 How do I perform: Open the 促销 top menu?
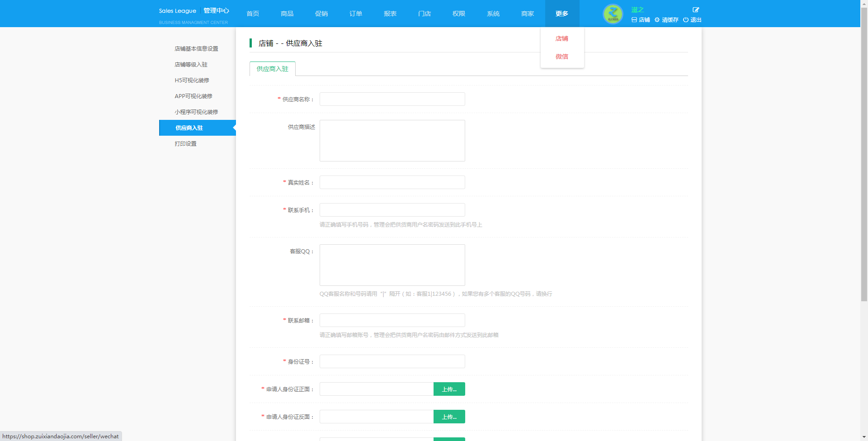(x=321, y=14)
